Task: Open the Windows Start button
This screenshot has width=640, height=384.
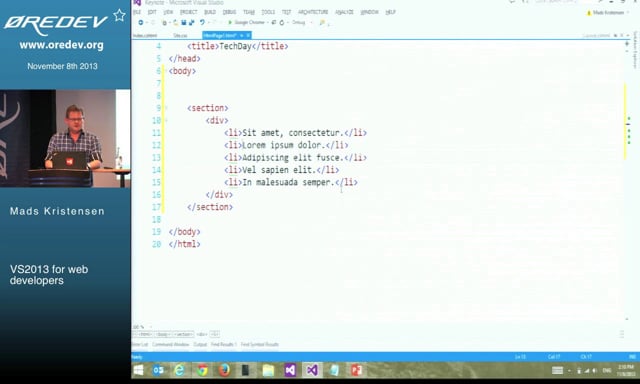Action: click(x=139, y=371)
